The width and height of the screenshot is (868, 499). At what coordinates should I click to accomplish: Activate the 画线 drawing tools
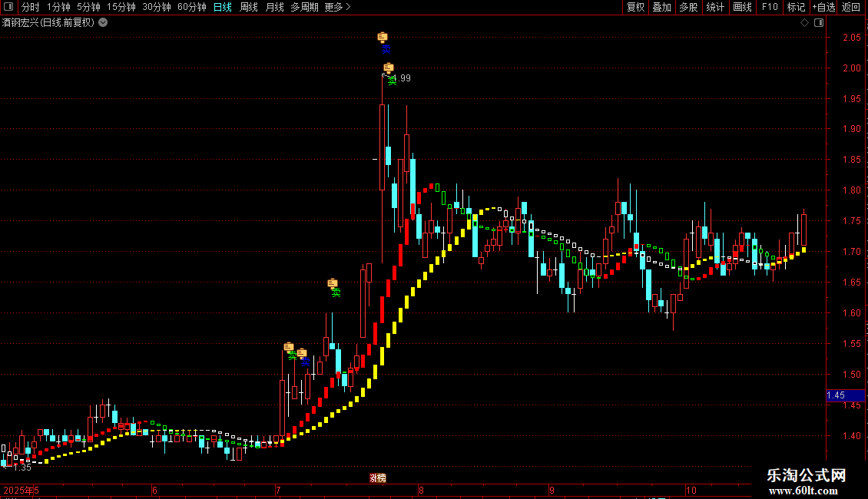pyautogui.click(x=742, y=7)
